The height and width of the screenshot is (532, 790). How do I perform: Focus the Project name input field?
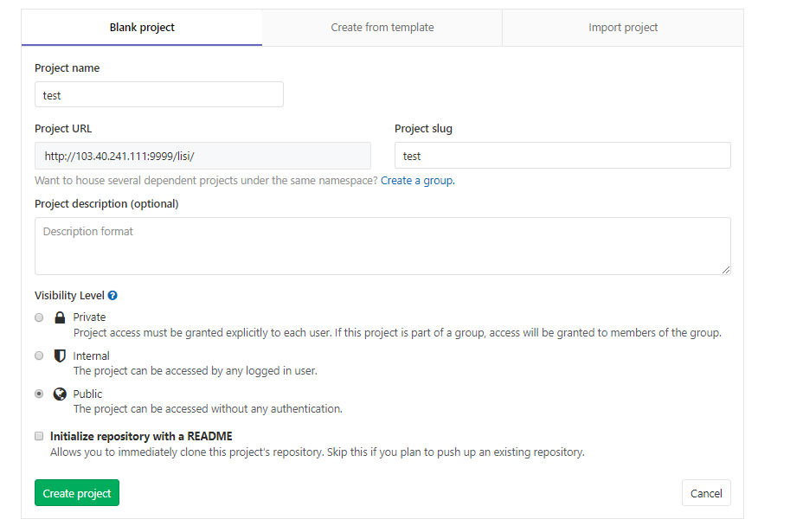pos(159,94)
